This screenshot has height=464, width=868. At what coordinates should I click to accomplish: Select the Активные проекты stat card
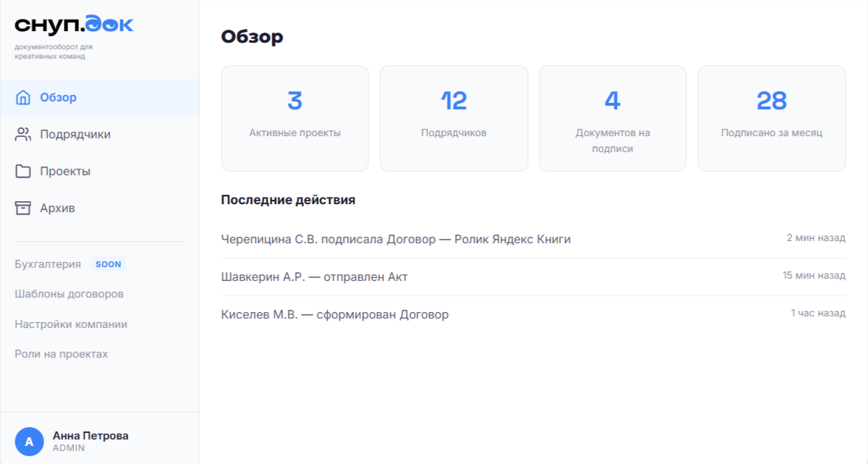[295, 118]
